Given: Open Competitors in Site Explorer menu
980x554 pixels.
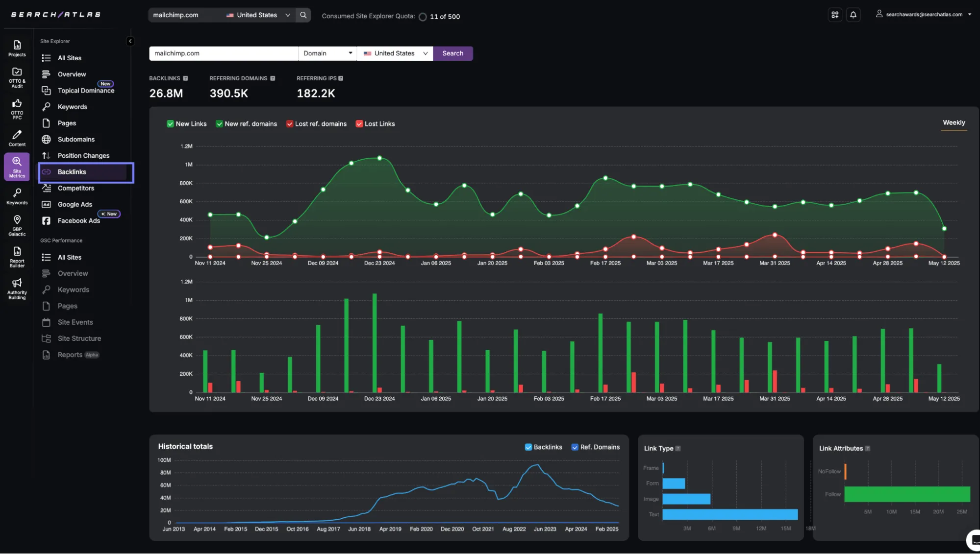Looking at the screenshot, I should pos(75,188).
